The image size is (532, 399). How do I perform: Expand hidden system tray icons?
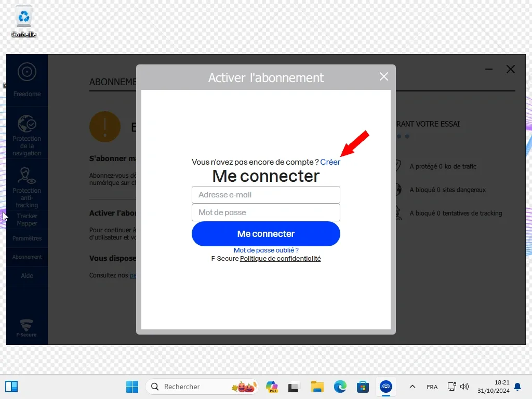pyautogui.click(x=412, y=387)
